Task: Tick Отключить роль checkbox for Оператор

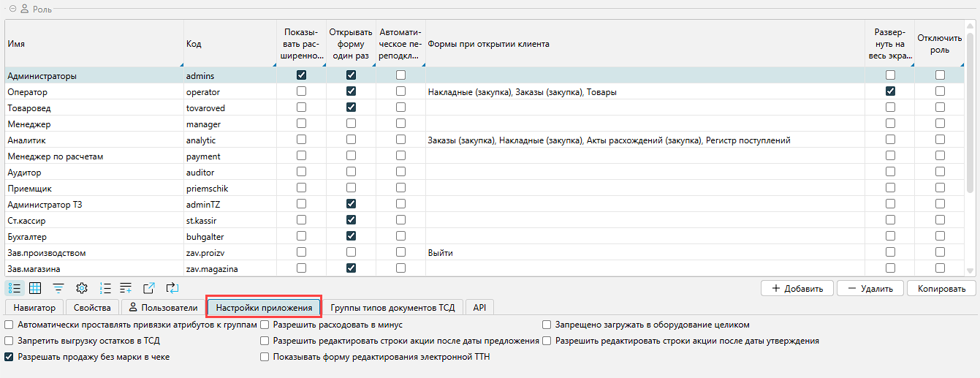Action: (940, 91)
